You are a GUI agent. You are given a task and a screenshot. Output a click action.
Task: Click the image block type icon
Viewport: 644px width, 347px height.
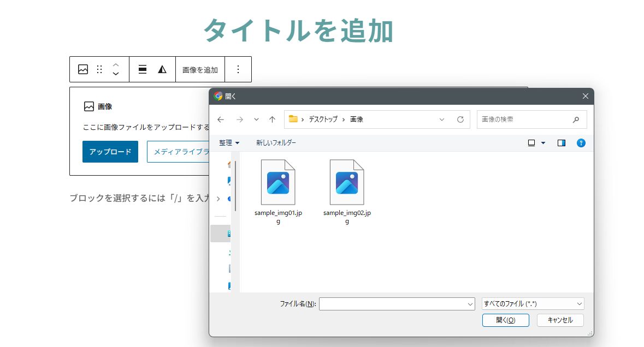(83, 69)
